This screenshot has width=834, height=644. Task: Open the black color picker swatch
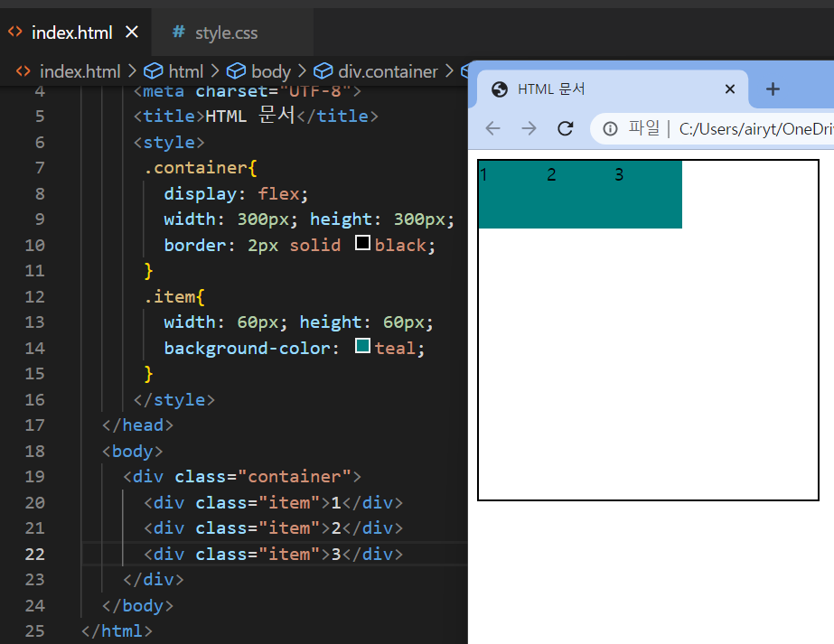(362, 243)
